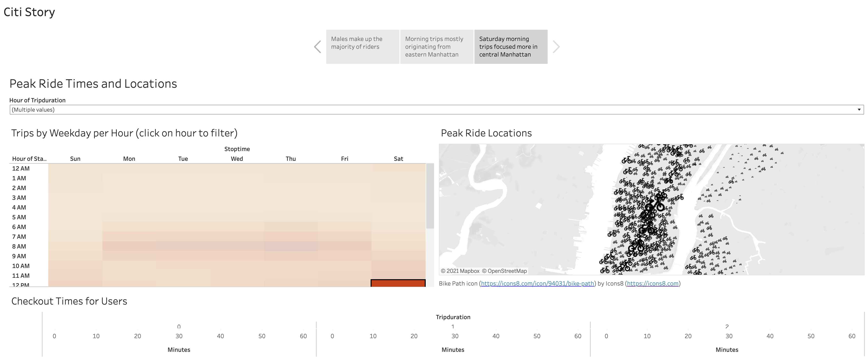Select 'Saturday morning trips' story tab
The image size is (868, 363).
pyautogui.click(x=511, y=47)
